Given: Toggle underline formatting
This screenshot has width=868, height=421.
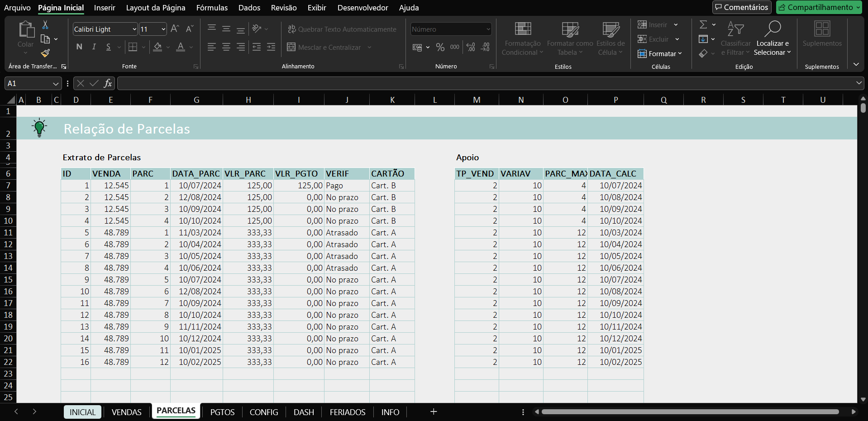Looking at the screenshot, I should tap(109, 47).
